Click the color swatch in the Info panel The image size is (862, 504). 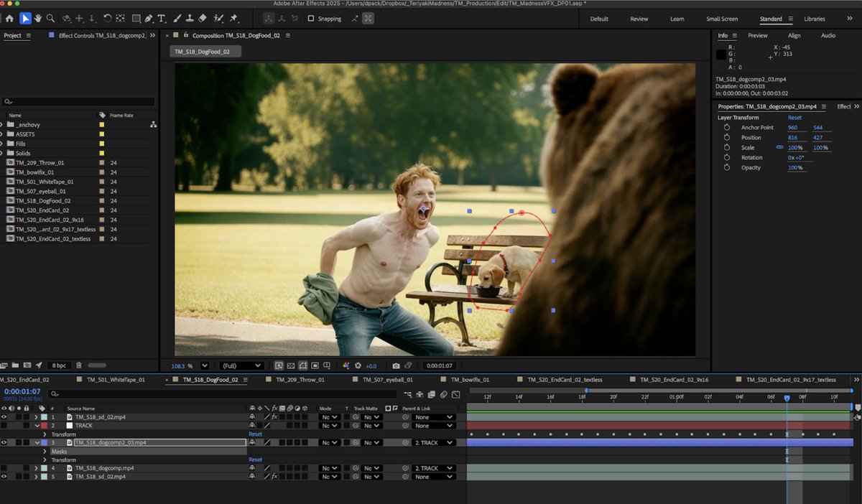click(x=721, y=55)
